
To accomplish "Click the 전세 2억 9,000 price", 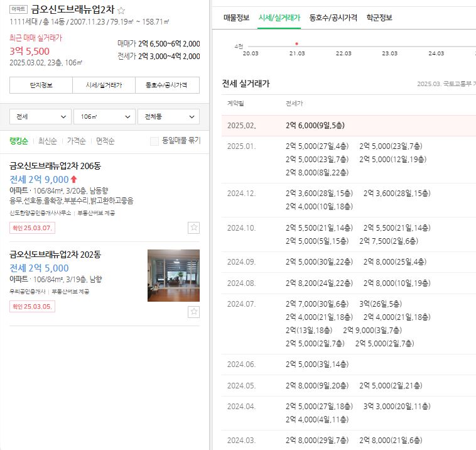I will point(39,180).
